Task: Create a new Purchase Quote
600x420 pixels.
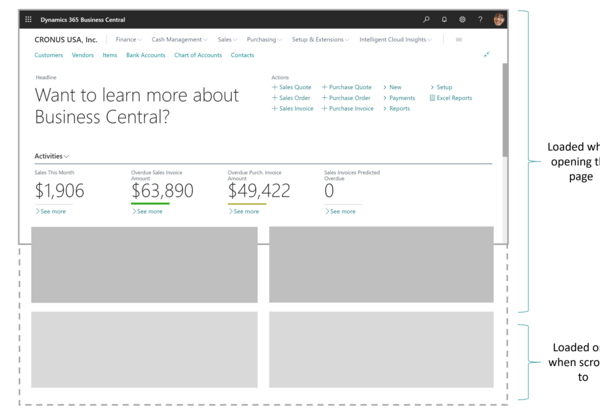Action: pos(346,87)
